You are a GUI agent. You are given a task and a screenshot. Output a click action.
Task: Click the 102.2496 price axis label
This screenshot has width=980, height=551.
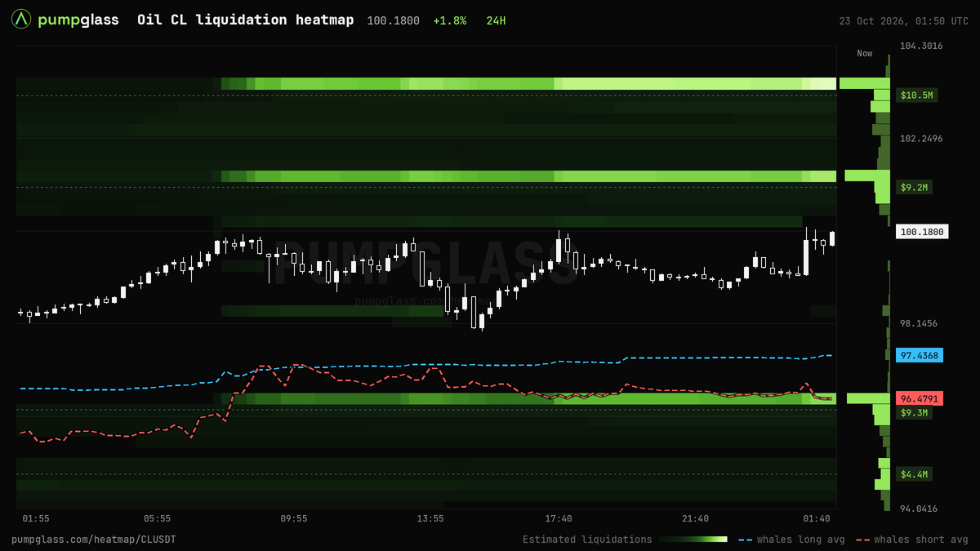tap(921, 139)
